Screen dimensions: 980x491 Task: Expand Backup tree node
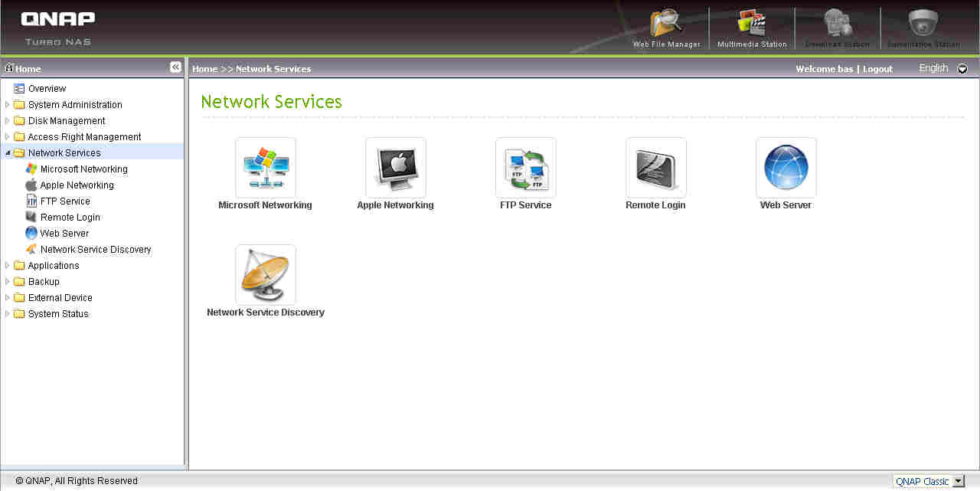pos(8,281)
